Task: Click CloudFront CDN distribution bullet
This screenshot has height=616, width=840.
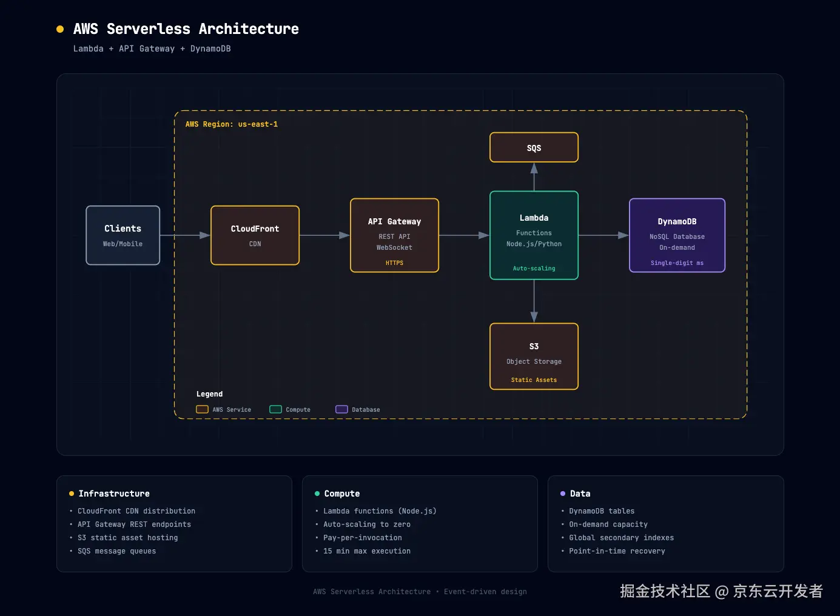Action: coord(136,511)
